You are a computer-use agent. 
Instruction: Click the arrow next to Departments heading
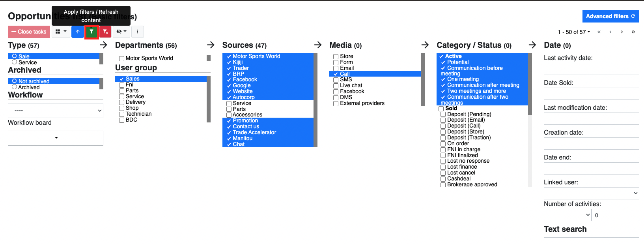coord(211,45)
